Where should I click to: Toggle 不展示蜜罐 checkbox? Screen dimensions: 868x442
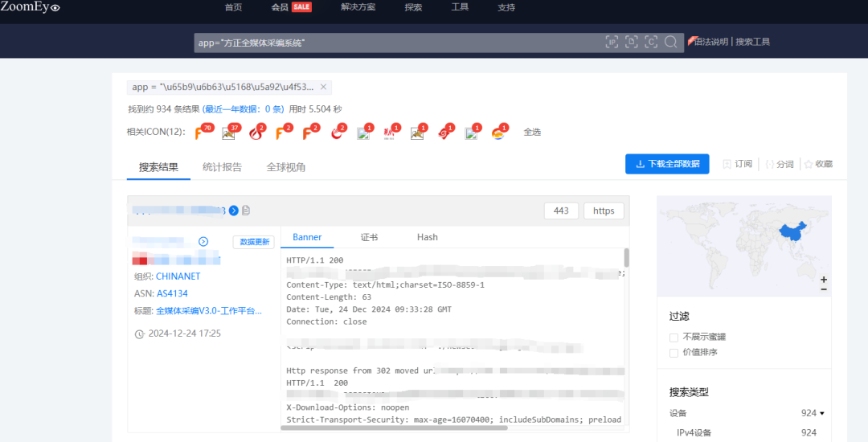pos(674,337)
